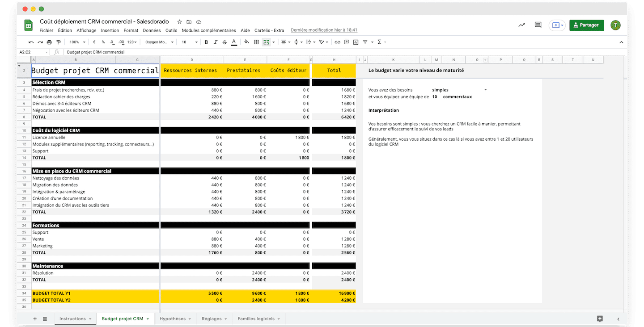Open the Format menu

131,30
